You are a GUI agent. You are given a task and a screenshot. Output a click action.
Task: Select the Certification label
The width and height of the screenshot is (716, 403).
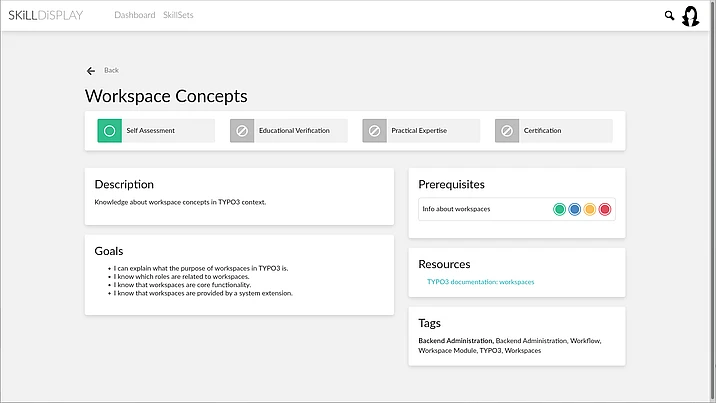tap(543, 131)
